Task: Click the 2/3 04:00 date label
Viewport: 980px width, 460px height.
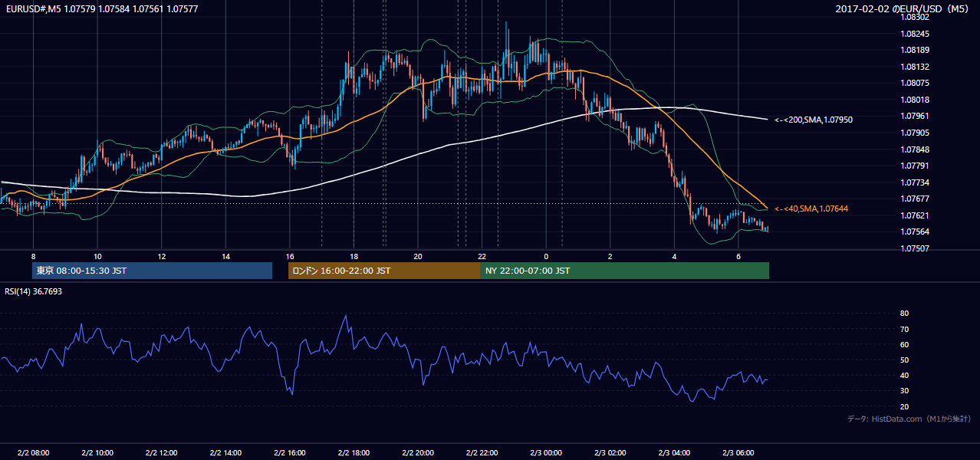Action: [x=673, y=452]
